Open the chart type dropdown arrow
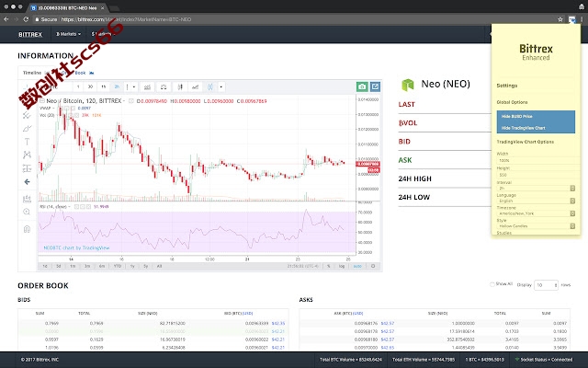This screenshot has width=588, height=368. point(221,86)
